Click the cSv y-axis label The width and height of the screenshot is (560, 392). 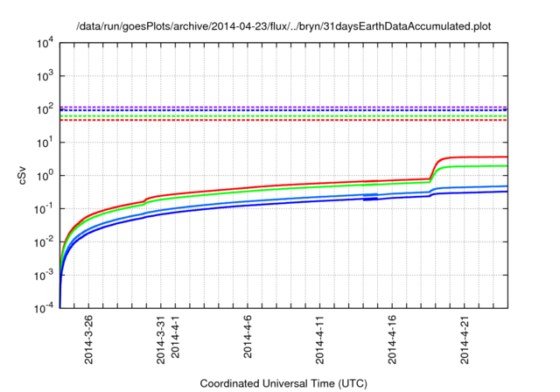pos(23,175)
